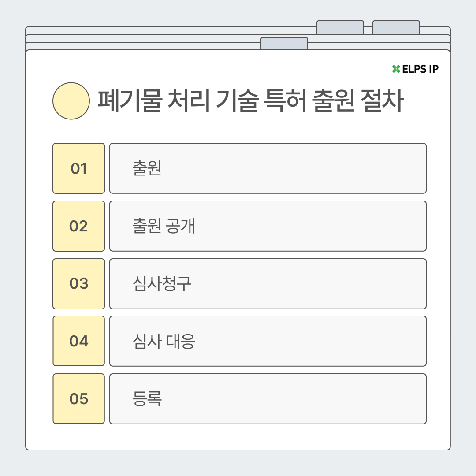
Task: Click the ELPS IP brand text
Action: click(420, 69)
